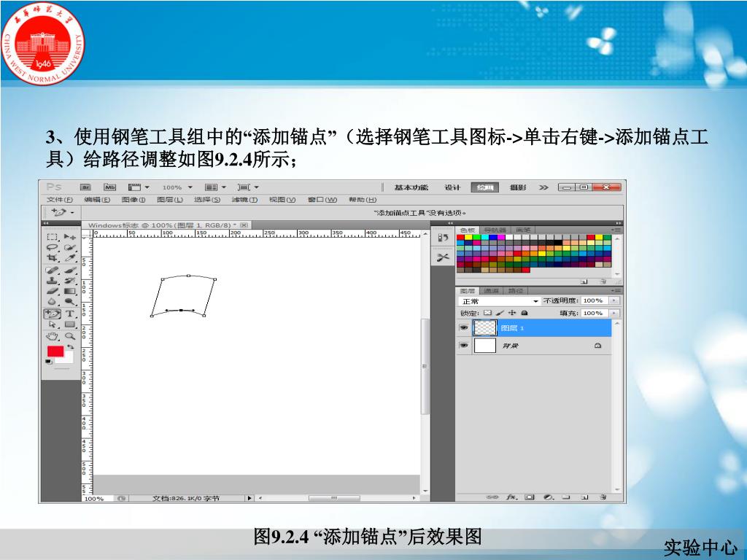Viewport: 747px width, 560px height.
Task: Toggle lock image pixels brush icon
Action: coord(500,313)
